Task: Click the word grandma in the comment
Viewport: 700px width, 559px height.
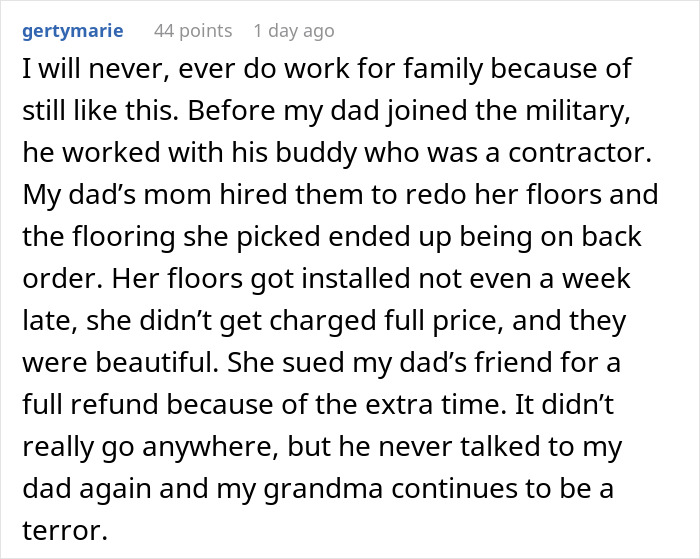Action: coord(323,488)
